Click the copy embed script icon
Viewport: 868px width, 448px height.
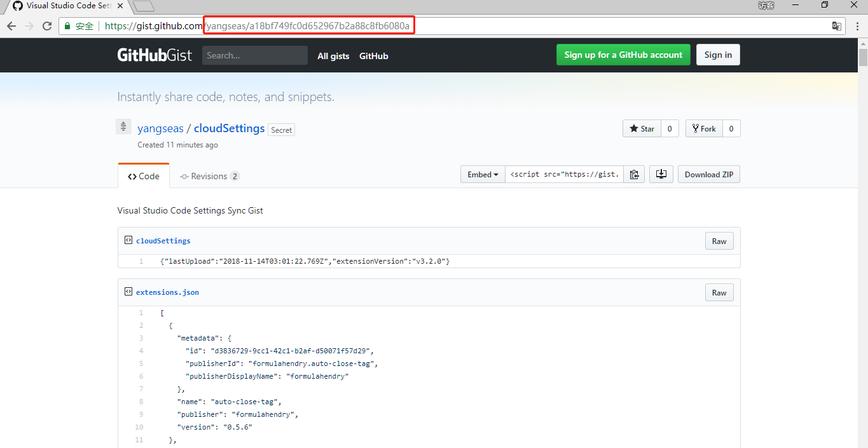[634, 173]
